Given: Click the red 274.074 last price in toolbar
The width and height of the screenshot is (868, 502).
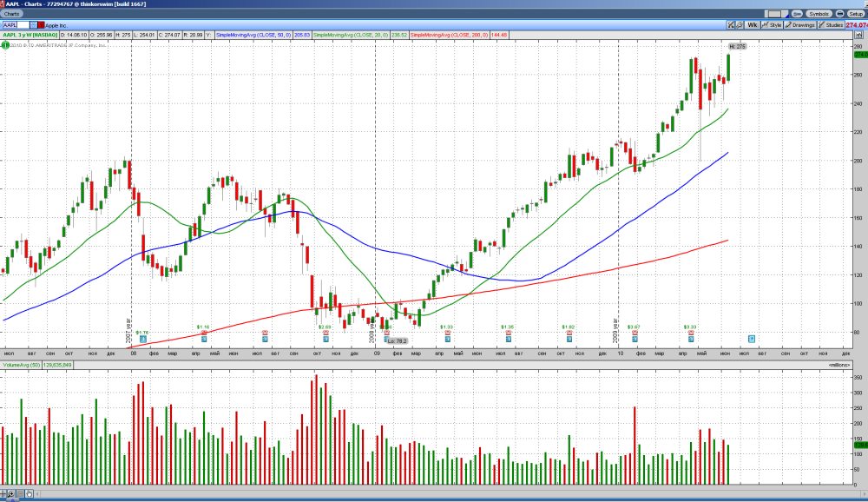Looking at the screenshot, I should 857,25.
